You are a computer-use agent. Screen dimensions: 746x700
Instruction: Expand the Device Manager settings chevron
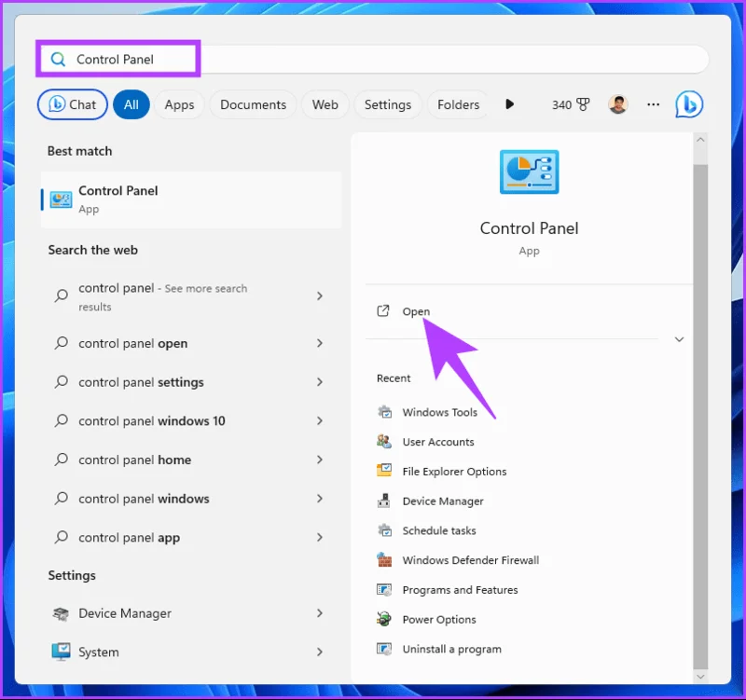pos(320,613)
